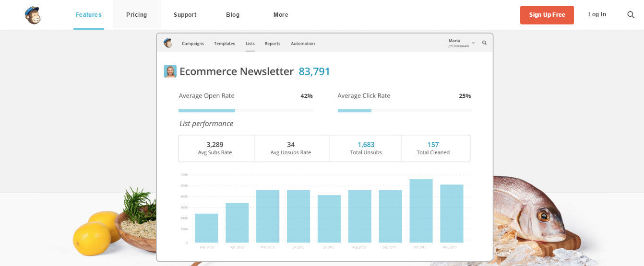
Task: Open the search magnifier icon in header
Action: point(631,15)
